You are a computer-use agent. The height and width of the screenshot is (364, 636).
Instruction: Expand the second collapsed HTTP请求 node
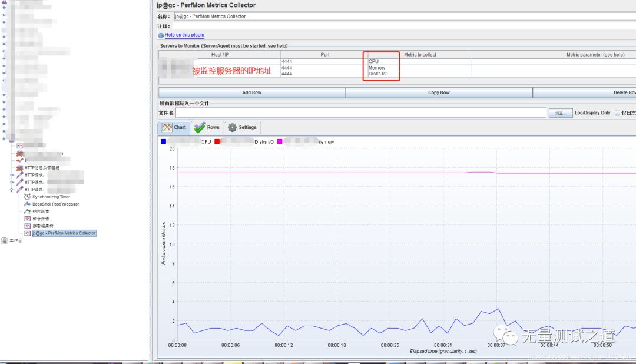click(x=12, y=182)
